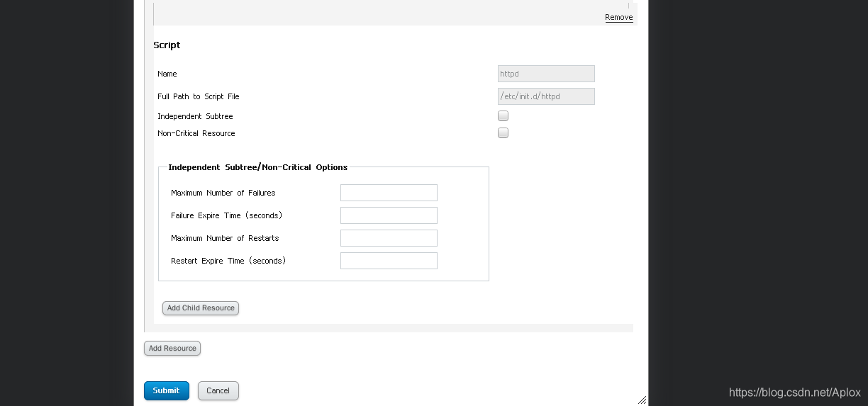Click the Full Path to Script File field
868x406 pixels.
point(546,96)
